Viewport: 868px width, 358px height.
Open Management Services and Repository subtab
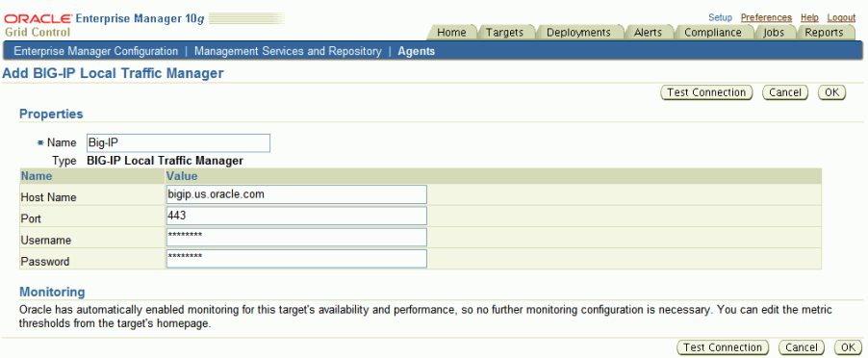[x=288, y=51]
